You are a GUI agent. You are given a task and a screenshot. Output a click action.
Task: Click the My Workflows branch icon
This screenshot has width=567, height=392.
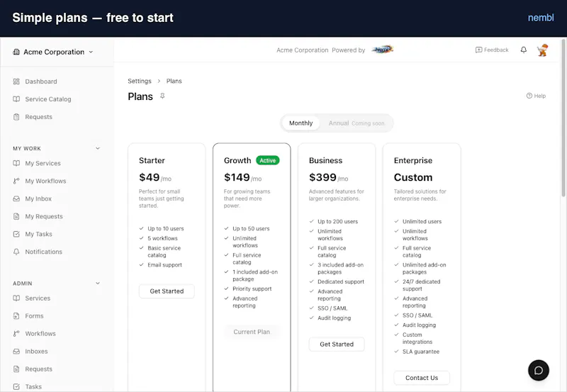[x=16, y=181]
